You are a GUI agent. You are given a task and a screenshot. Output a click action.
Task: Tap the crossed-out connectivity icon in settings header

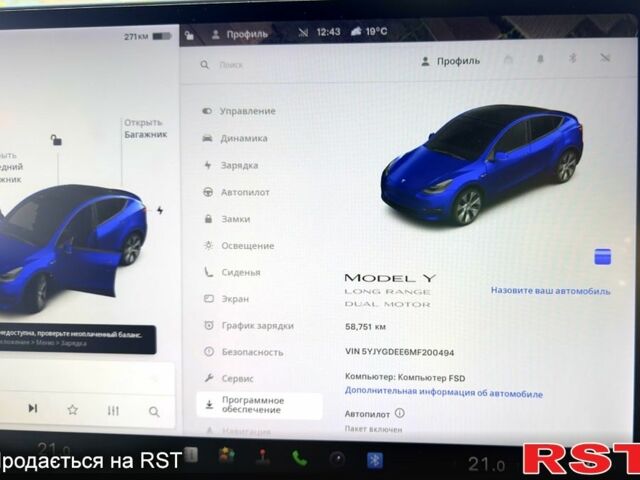point(605,58)
